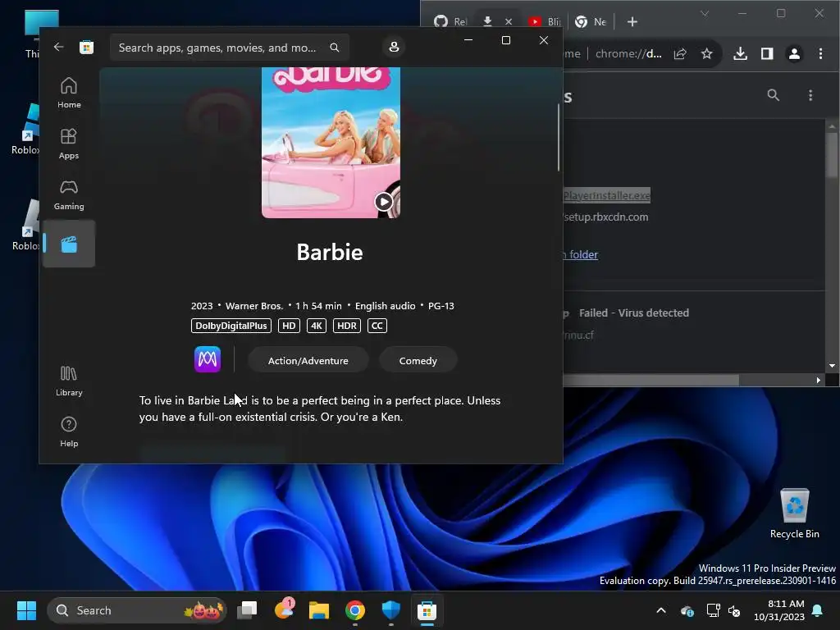
Task: Open Downloads page three-dot menu
Action: click(810, 95)
